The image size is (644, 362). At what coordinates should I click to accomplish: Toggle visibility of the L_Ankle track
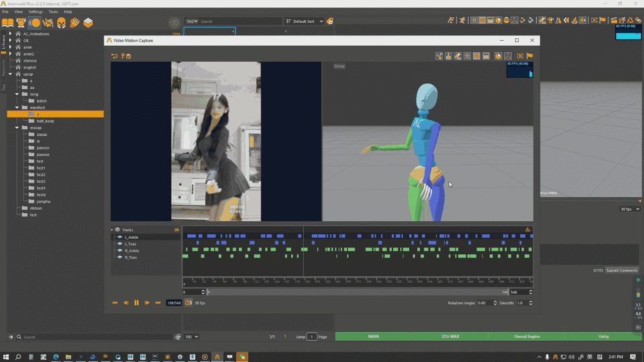coord(120,237)
